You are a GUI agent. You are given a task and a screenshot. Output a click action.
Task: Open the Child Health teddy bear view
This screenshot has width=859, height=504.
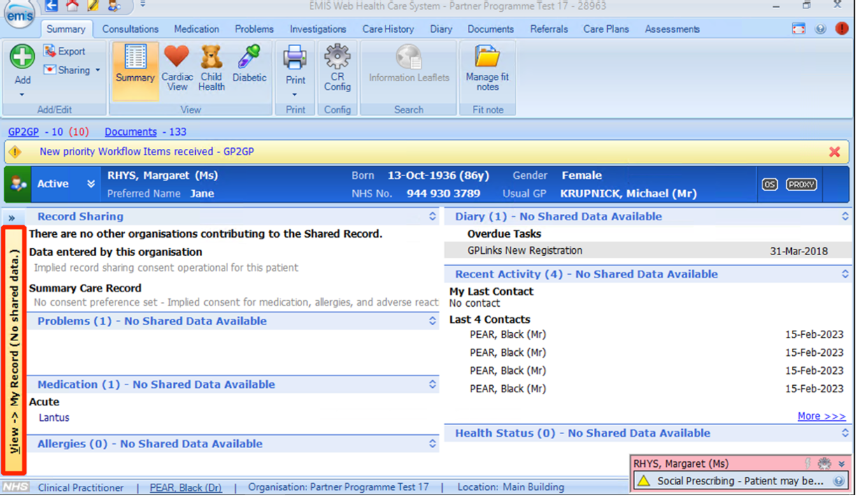[211, 57]
